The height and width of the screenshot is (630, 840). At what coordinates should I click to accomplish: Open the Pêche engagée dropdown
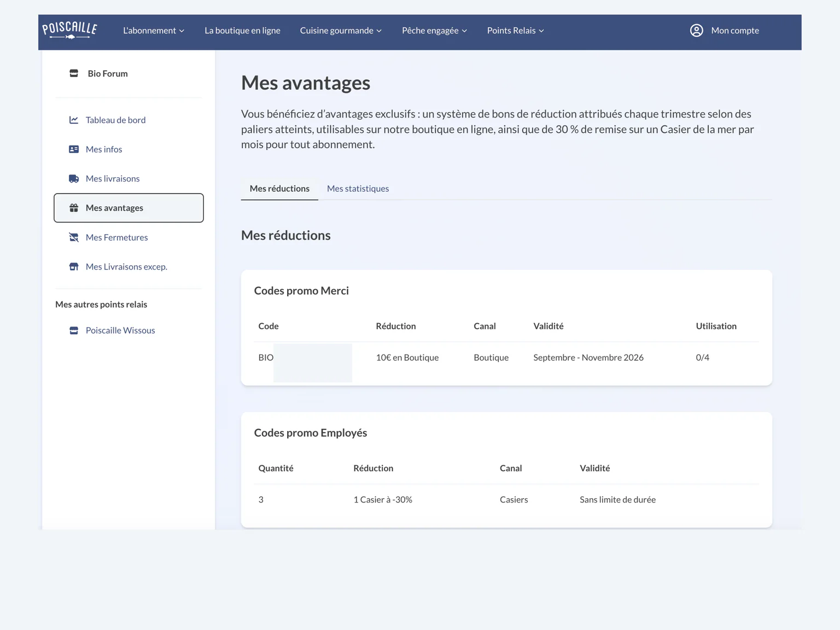coord(435,31)
